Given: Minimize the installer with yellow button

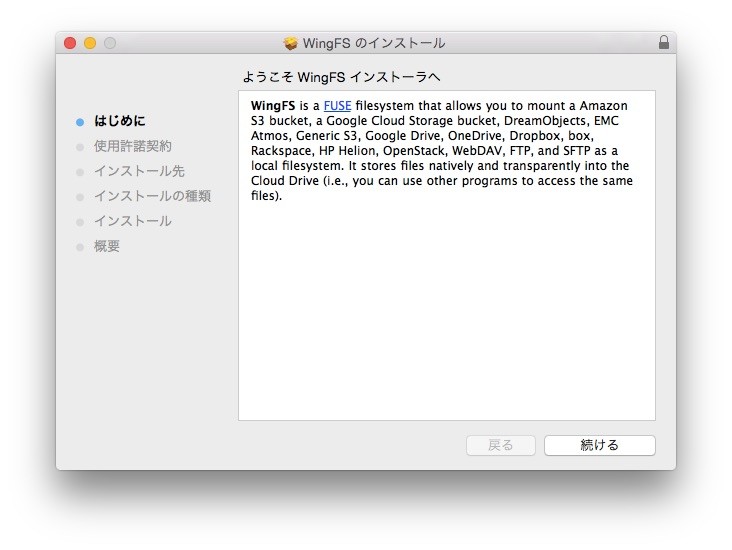Looking at the screenshot, I should (90, 43).
